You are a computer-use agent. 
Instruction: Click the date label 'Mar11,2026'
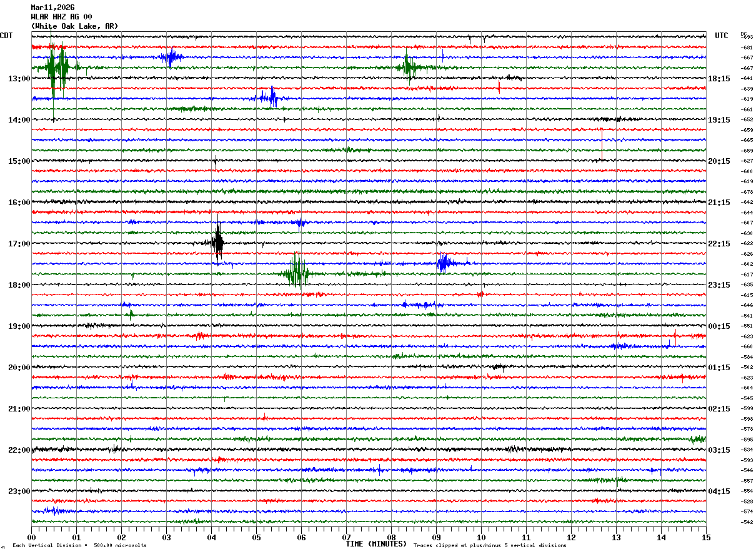point(52,8)
